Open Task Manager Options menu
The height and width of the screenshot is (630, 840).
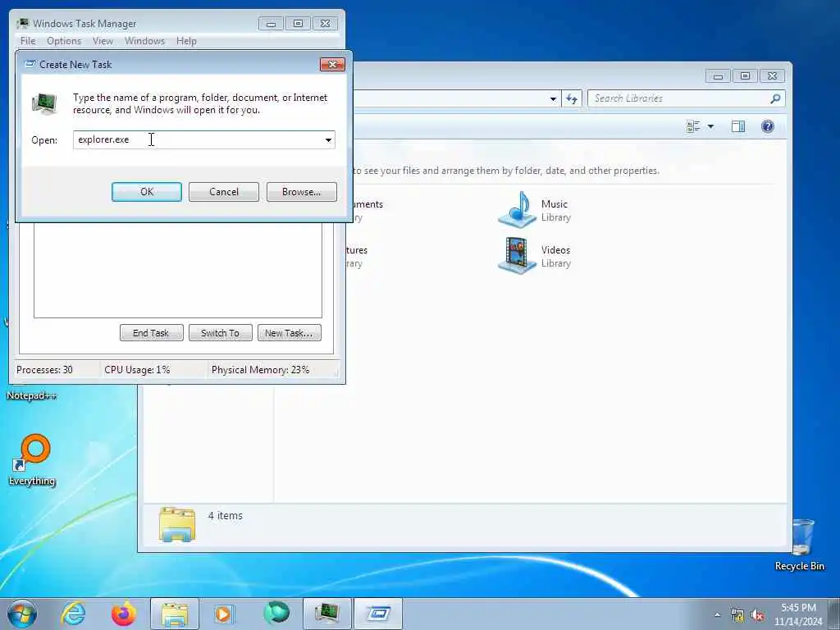64,41
